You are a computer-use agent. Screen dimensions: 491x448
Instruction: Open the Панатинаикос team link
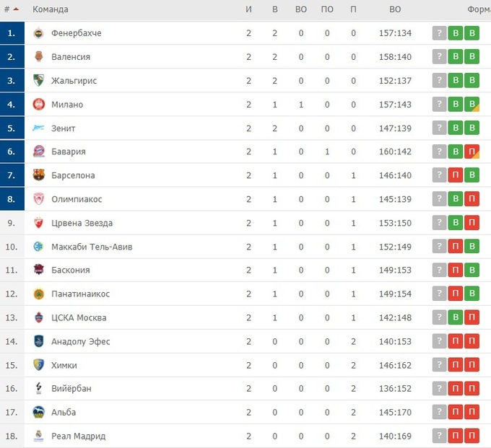81,294
